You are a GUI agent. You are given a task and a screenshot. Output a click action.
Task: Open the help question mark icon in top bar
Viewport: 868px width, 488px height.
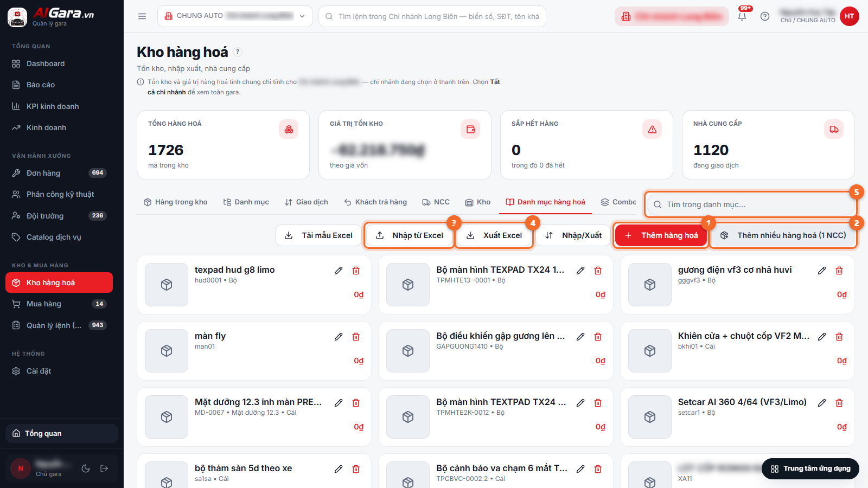tap(765, 16)
